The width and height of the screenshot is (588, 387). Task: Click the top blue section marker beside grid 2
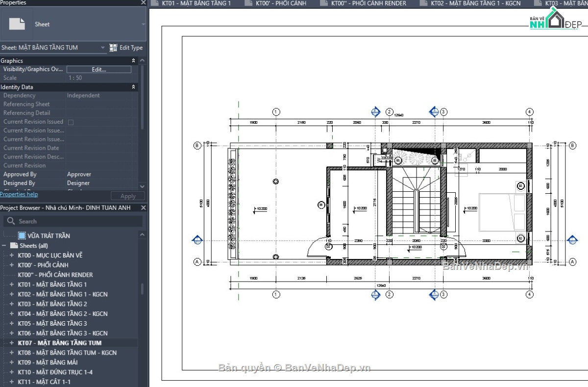coord(376,112)
